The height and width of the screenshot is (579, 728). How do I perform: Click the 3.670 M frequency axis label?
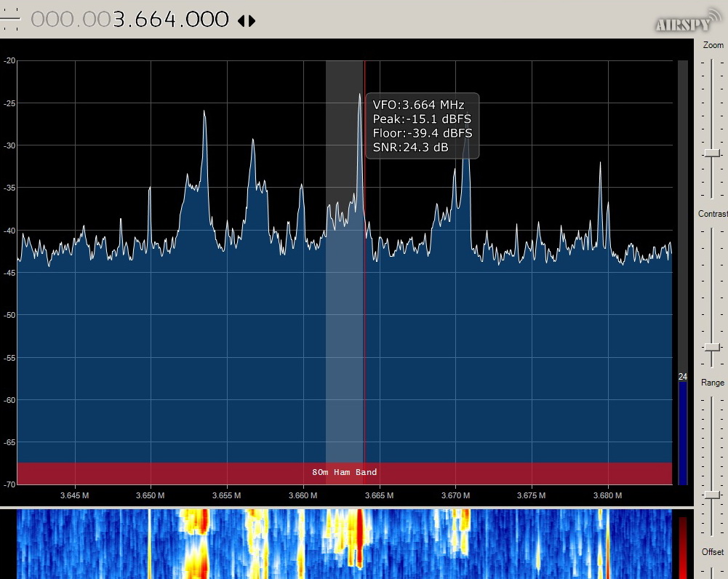click(455, 496)
